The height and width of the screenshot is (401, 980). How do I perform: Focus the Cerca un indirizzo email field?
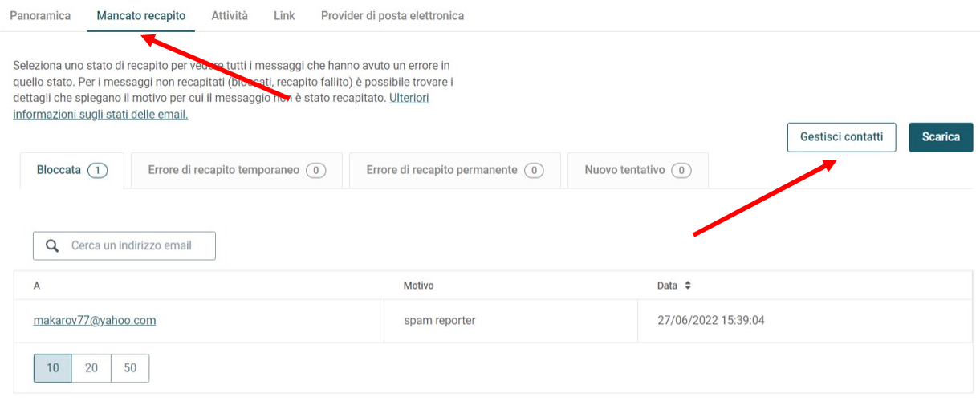pyautogui.click(x=124, y=246)
